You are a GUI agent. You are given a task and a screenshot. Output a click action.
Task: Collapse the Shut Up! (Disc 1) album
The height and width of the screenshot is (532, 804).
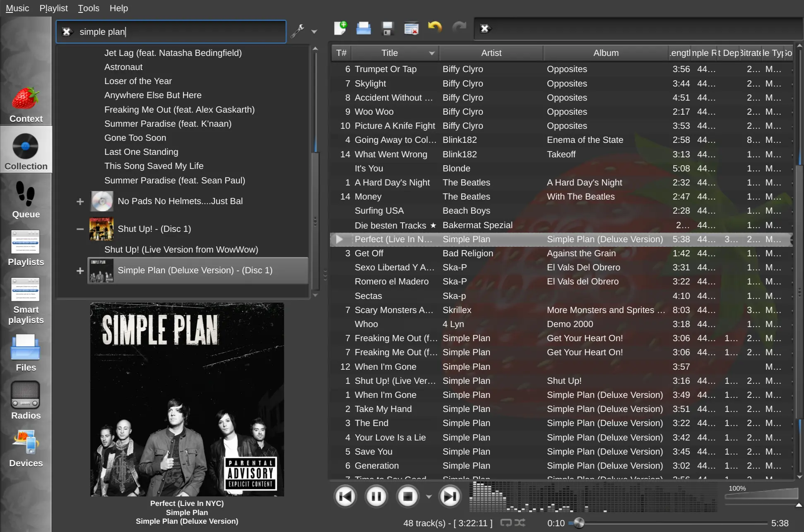tap(80, 229)
